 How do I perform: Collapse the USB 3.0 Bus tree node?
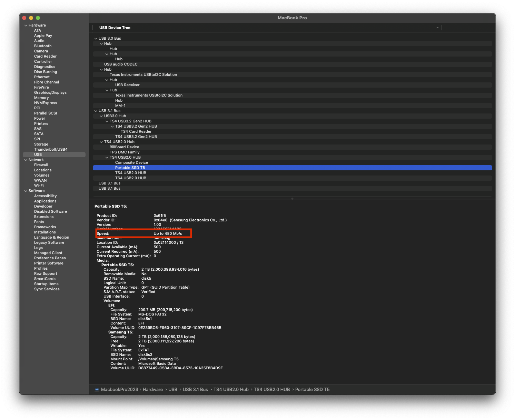[96, 39]
